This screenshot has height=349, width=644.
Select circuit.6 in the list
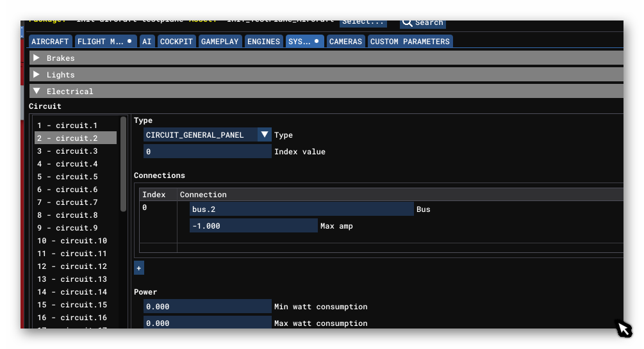(76, 190)
